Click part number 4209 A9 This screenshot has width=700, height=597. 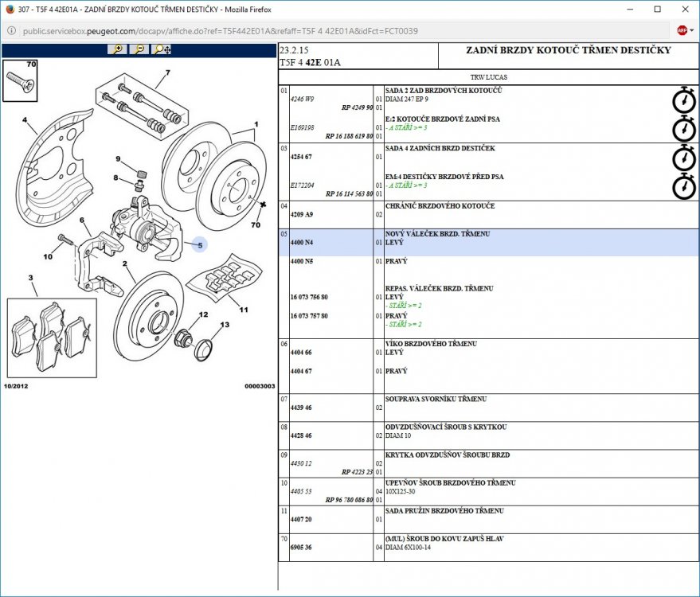[x=301, y=214]
